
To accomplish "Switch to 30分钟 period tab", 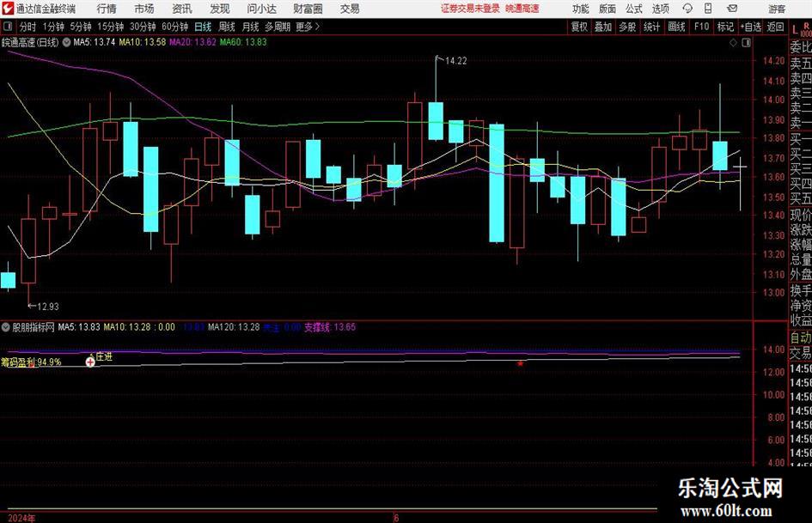I will point(143,27).
